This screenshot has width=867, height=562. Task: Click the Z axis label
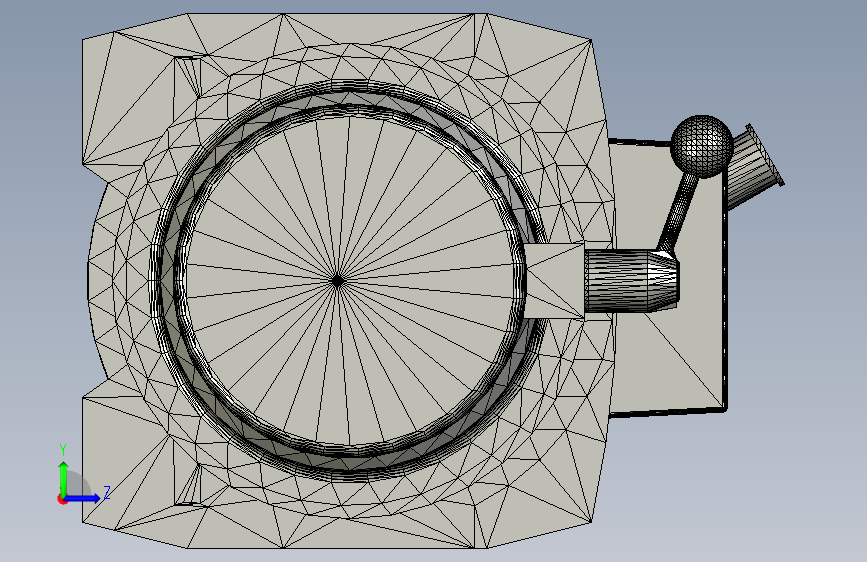click(107, 492)
